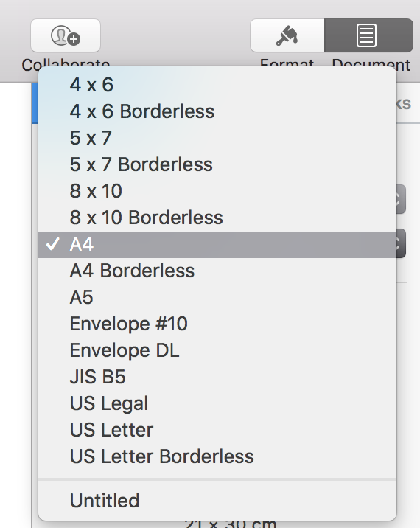Open the Format paintbrush panel

click(x=287, y=35)
